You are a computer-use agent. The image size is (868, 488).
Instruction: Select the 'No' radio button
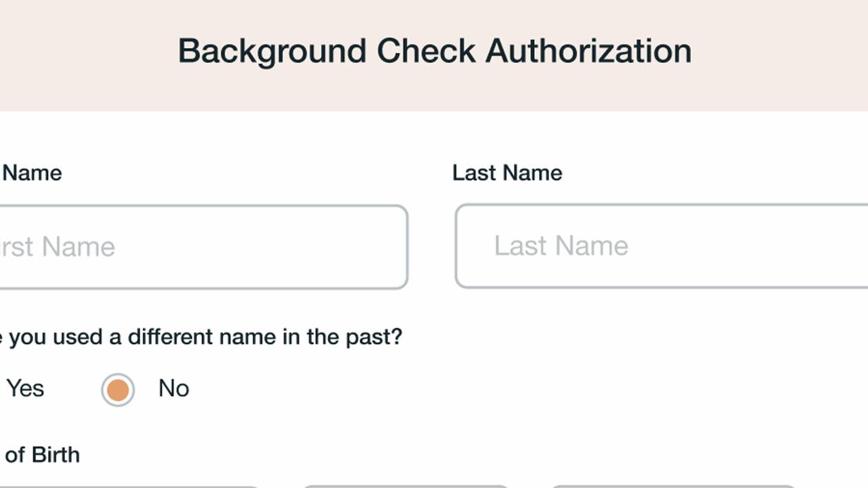point(118,390)
